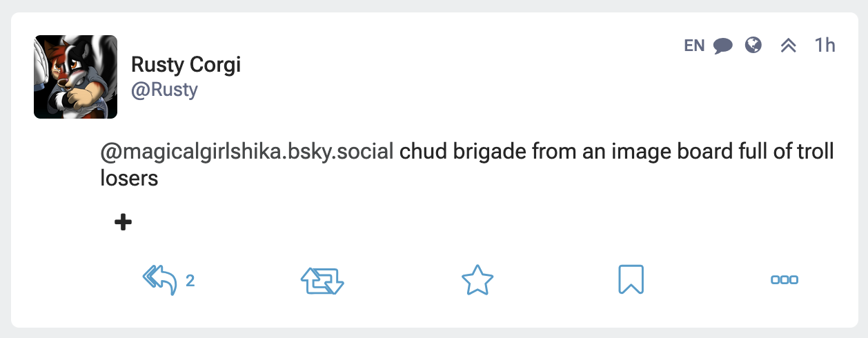Viewport: 868px width, 338px height.
Task: Reply to Rusty Corgi's post
Action: [159, 280]
